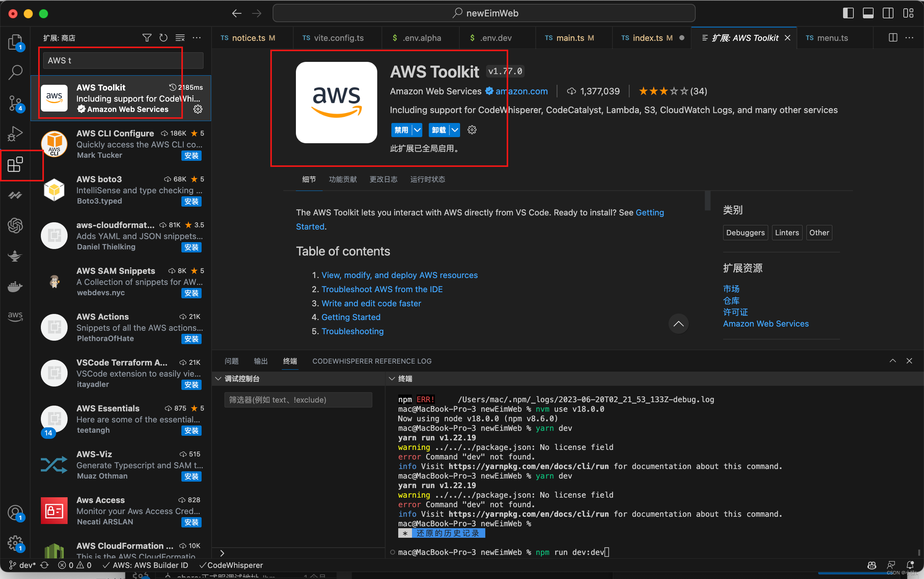This screenshot has width=924, height=579.
Task: Open the Run and Debug view
Action: [15, 133]
